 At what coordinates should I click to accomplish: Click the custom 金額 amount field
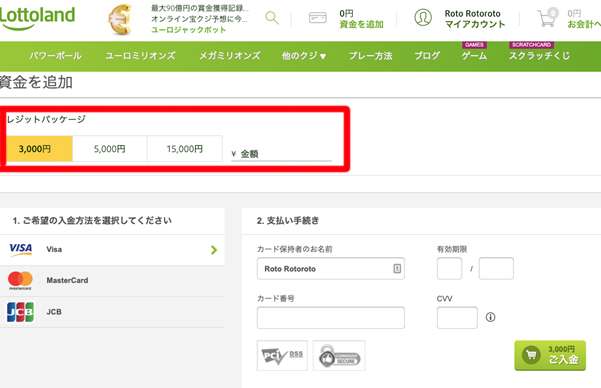click(x=281, y=154)
